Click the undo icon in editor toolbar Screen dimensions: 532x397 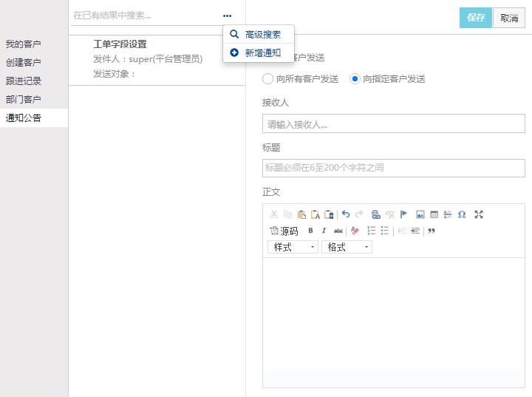click(x=346, y=214)
